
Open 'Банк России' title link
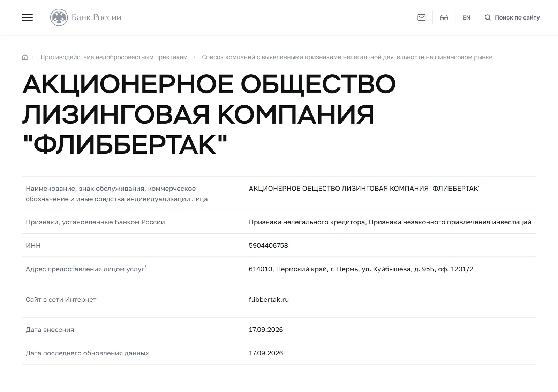(x=97, y=17)
